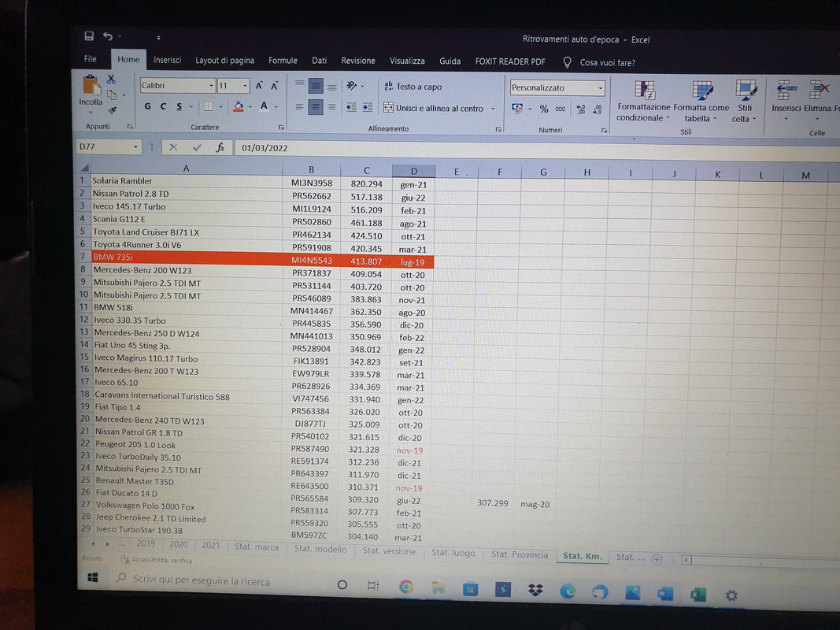This screenshot has width=840, height=630.
Task: Click the Cosa vuoi fare lightbulb icon
Action: pos(568,62)
